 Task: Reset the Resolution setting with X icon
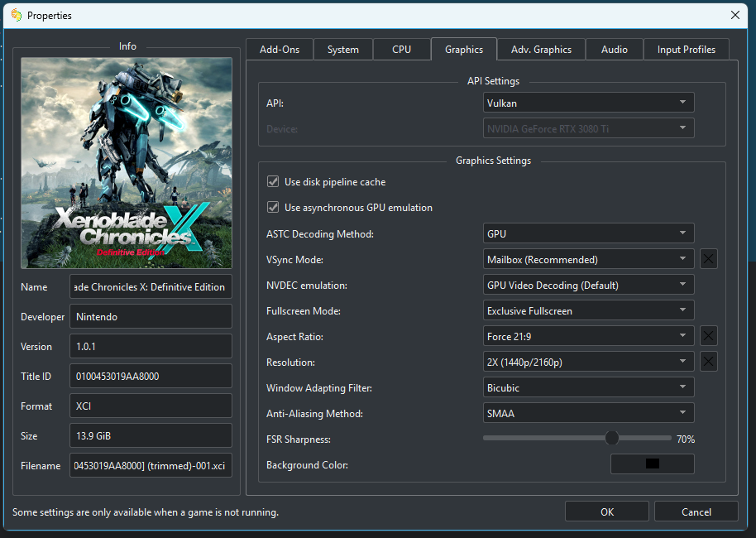point(708,362)
